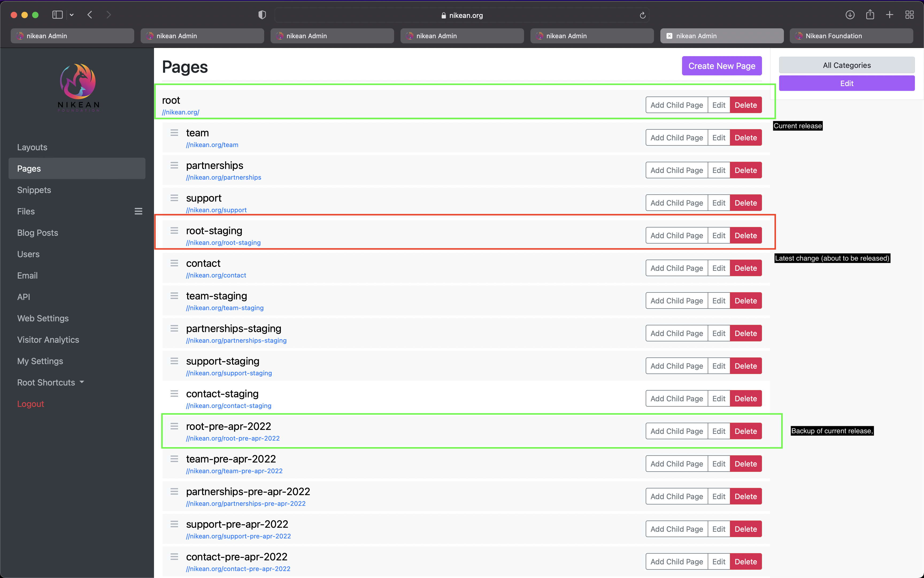Grab the drag handle for partnerships-staging page
The image size is (924, 578).
(174, 328)
